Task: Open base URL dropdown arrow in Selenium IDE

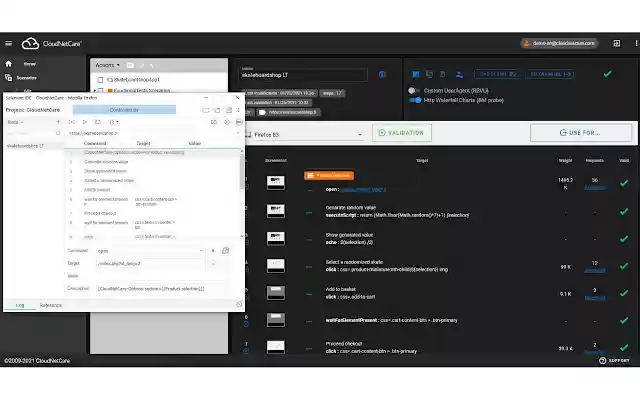Action: (x=238, y=133)
